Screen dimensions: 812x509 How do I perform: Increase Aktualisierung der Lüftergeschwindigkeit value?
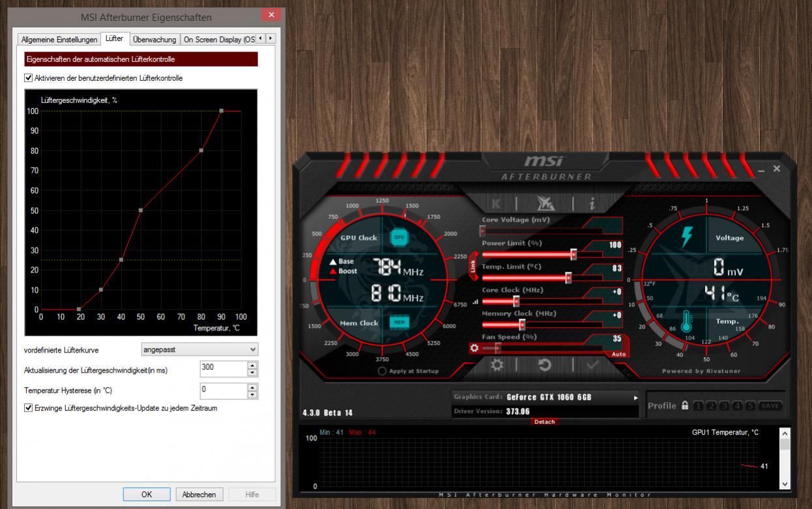[252, 365]
